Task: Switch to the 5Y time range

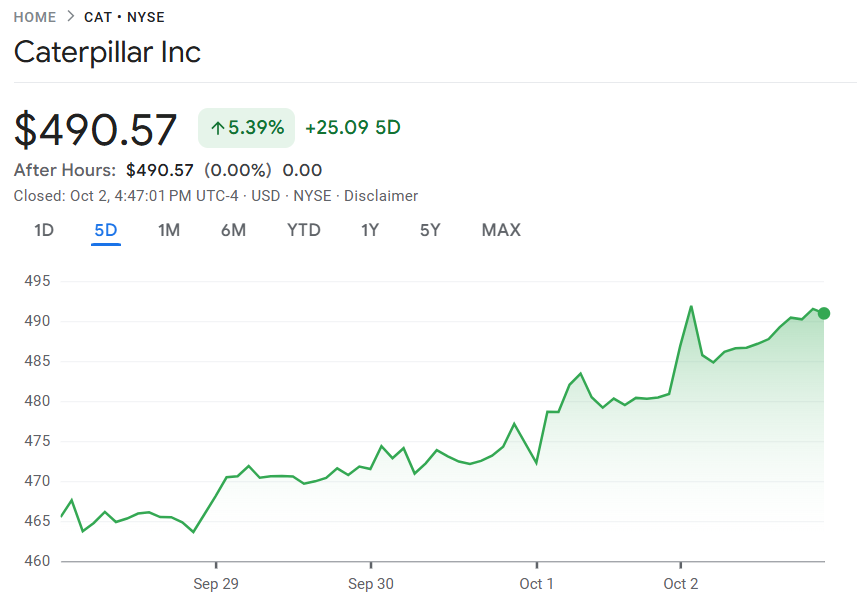Action: coord(430,230)
